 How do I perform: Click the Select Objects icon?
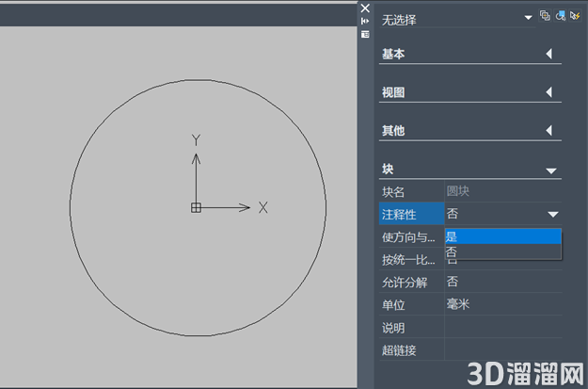click(x=560, y=15)
